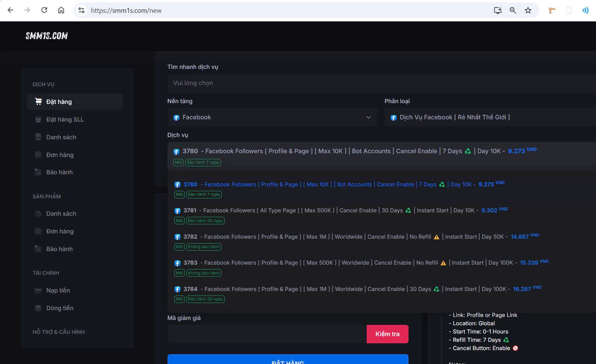Open Danh sách under SẢN PHẨM
Viewport: 596px width, 364px height.
(75, 213)
